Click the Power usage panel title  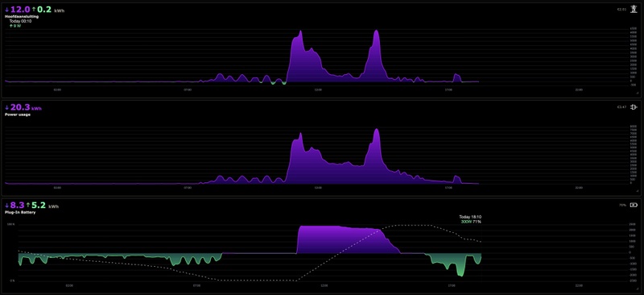click(17, 114)
